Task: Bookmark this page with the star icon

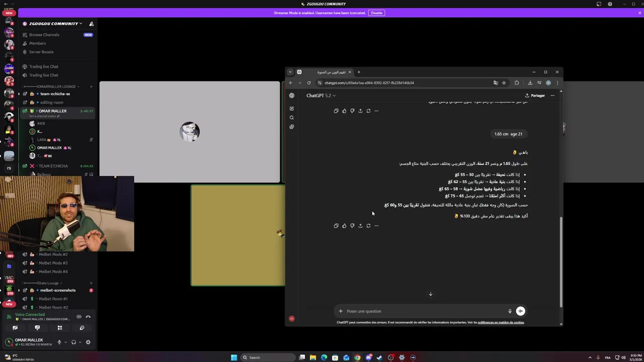Action: pyautogui.click(x=504, y=83)
